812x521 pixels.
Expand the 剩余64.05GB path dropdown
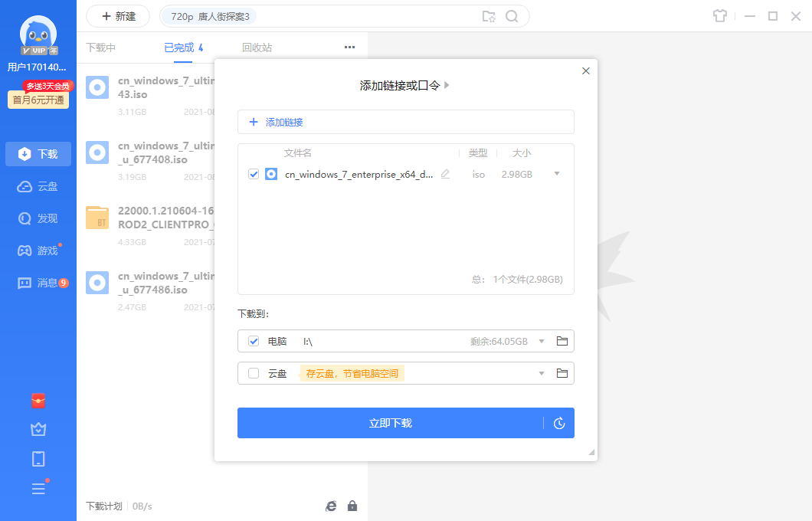click(x=541, y=341)
